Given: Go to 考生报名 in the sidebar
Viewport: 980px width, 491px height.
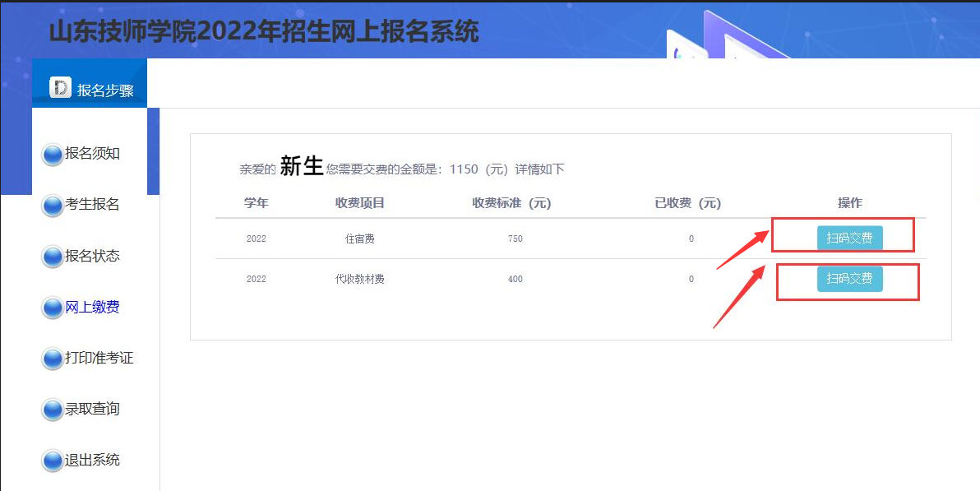Looking at the screenshot, I should (x=92, y=205).
